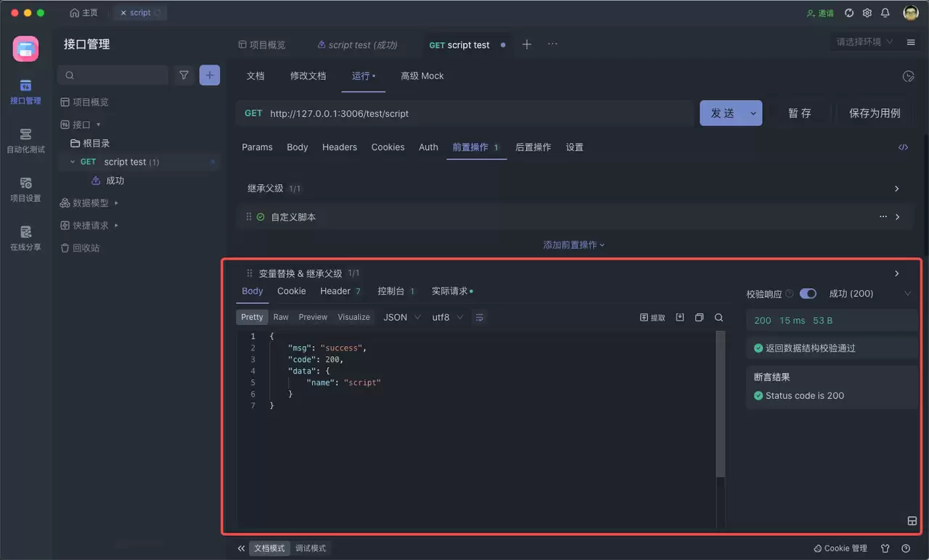Switch to the 高级 Mock tab

(x=422, y=76)
